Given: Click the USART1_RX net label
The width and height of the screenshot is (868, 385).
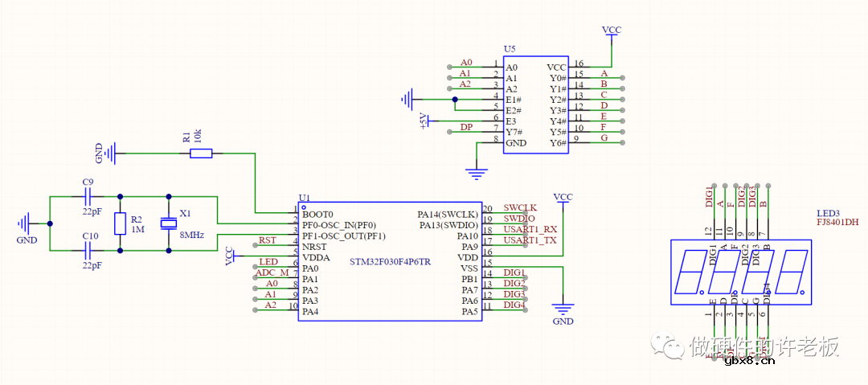Looking at the screenshot, I should [530, 230].
